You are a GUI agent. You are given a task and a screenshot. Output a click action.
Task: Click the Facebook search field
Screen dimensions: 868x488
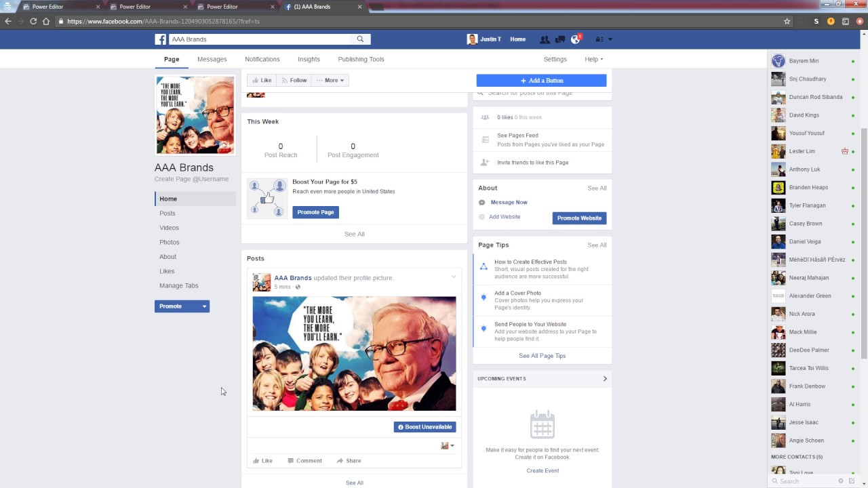259,39
